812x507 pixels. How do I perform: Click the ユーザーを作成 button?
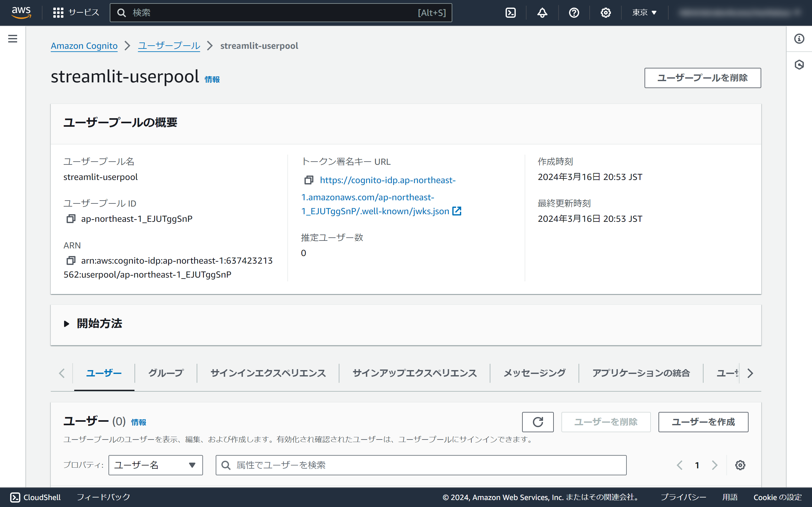703,422
